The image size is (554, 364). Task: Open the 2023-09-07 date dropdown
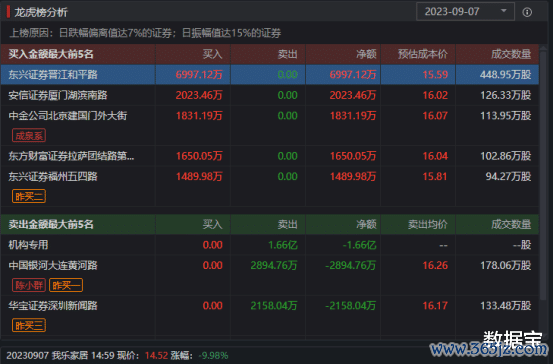(465, 12)
